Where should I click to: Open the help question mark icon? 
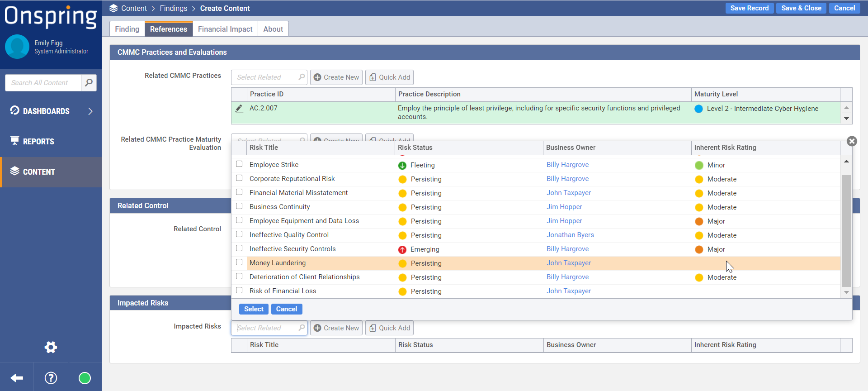51,378
